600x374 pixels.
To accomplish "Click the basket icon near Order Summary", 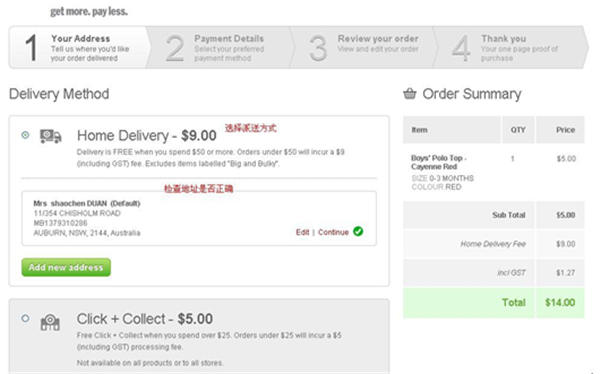I will coord(409,93).
